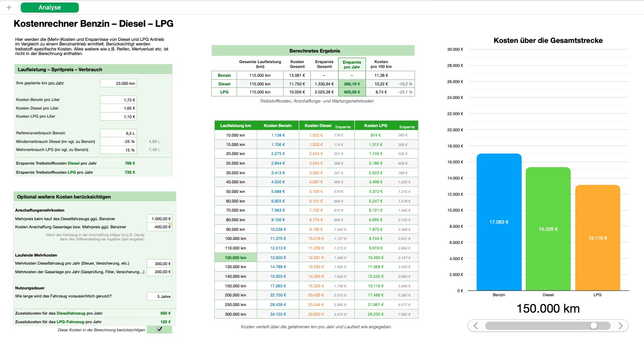Image resolution: width=644 pixels, height=350 pixels.
Task: Select the Minderverbrauch Diesel percentage cell
Action: (118, 141)
